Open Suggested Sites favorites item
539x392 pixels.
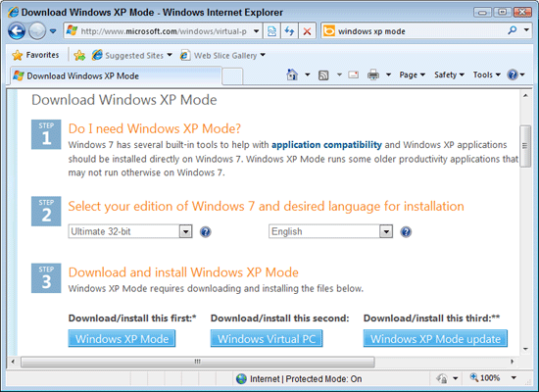[x=131, y=55]
